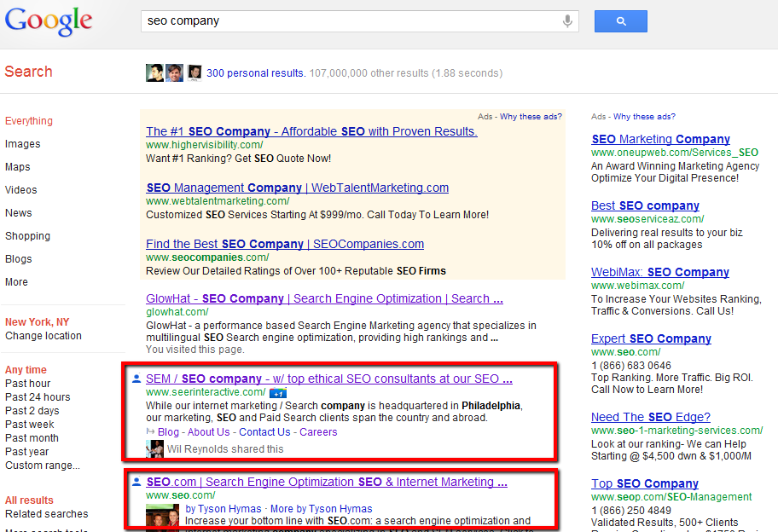
Task: Select the Related searches filter
Action: pos(47,513)
